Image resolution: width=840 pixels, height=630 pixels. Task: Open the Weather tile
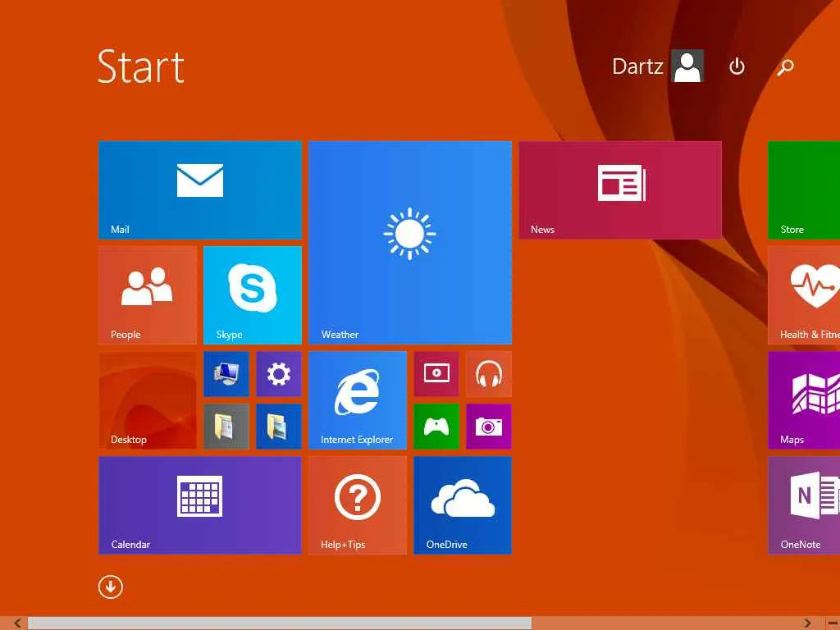pos(410,242)
